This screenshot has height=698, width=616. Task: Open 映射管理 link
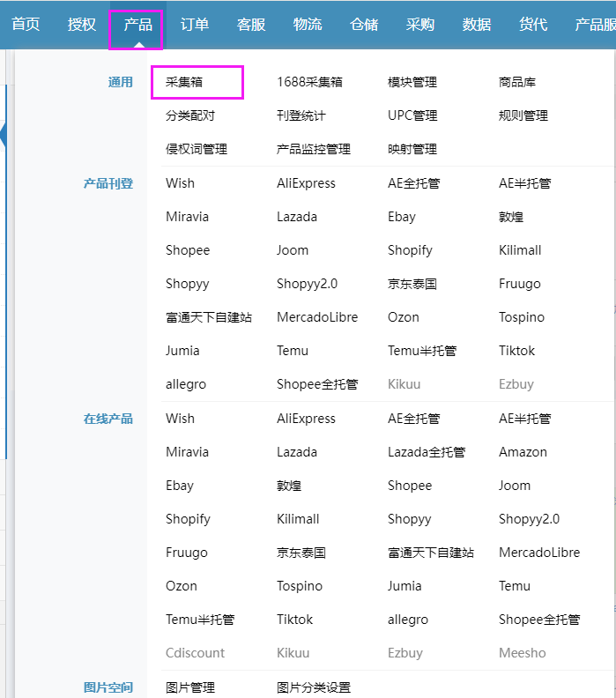pos(412,149)
